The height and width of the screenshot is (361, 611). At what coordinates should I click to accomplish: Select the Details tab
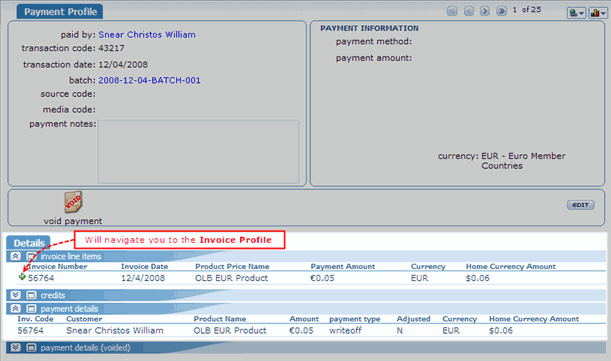(x=28, y=243)
